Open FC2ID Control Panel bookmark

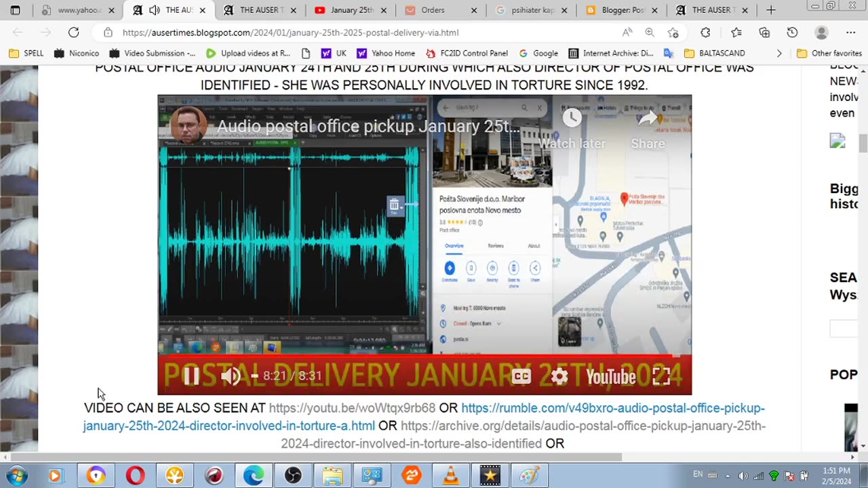tap(467, 53)
